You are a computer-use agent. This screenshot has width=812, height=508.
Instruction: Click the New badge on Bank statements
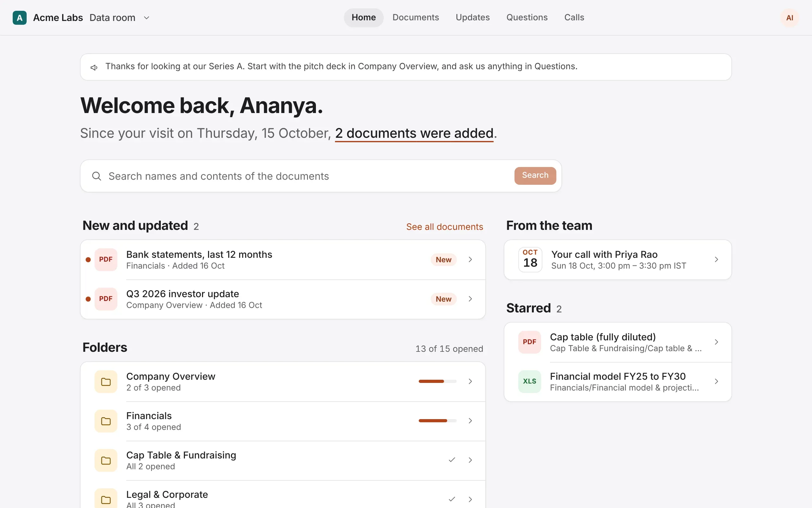coord(443,259)
